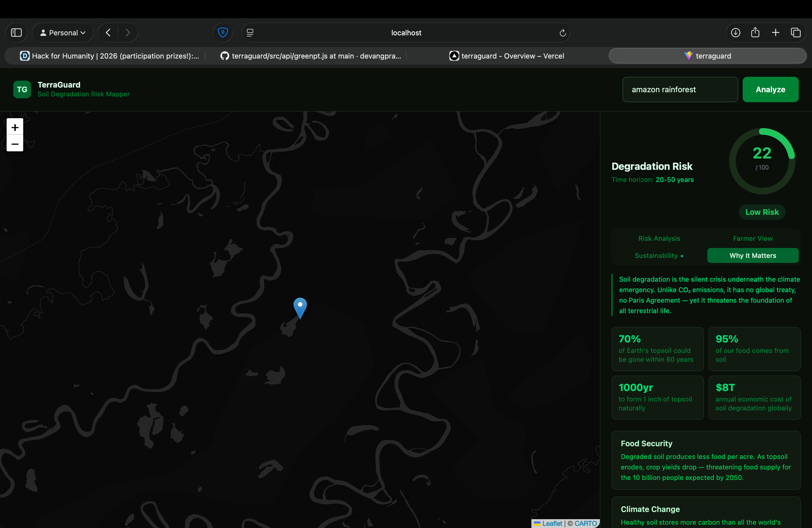The image size is (812, 528).
Task: Click the amazon rainforest search field
Action: (680, 89)
